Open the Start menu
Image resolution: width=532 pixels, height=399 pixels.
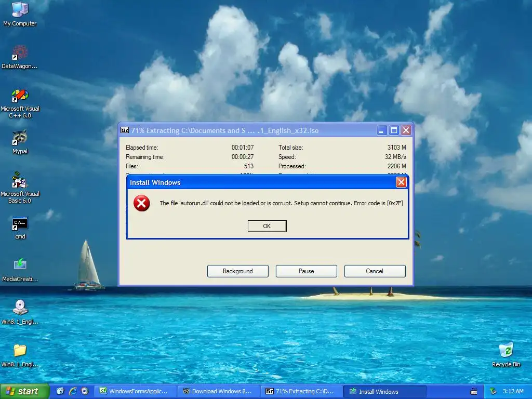(24, 391)
